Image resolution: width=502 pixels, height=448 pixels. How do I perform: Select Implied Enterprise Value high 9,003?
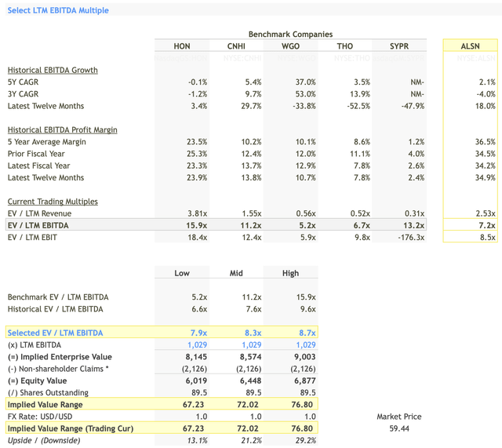pos(305,357)
